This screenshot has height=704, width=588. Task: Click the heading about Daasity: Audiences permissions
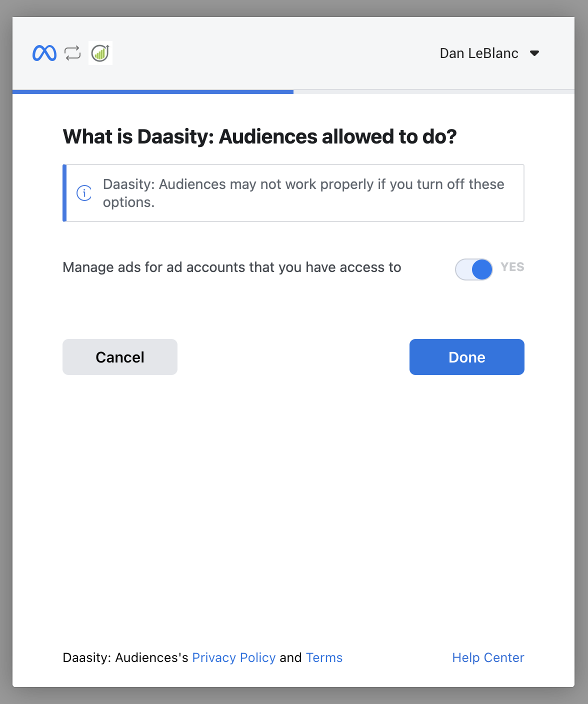point(259,136)
